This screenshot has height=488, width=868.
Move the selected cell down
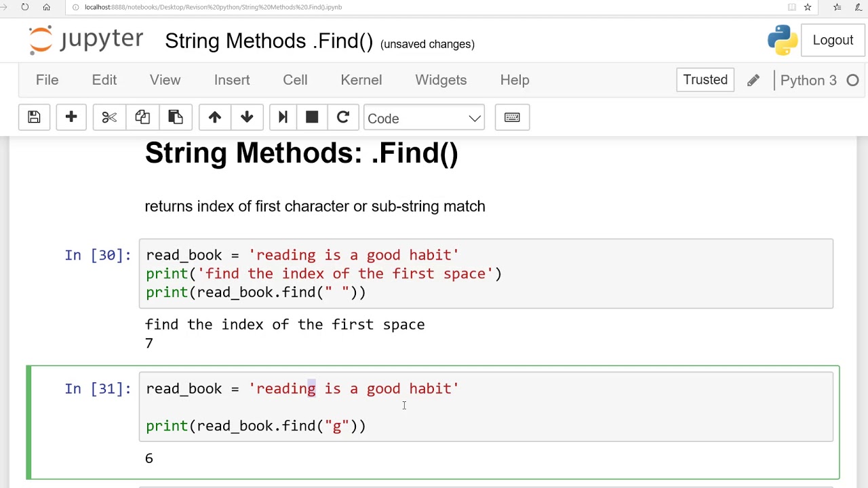(x=247, y=118)
